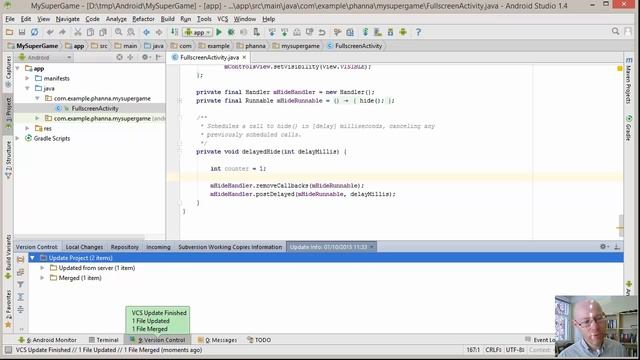This screenshot has width=640, height=360.
Task: Click the Paste toolbar icon
Action: pyautogui.click(x=103, y=32)
